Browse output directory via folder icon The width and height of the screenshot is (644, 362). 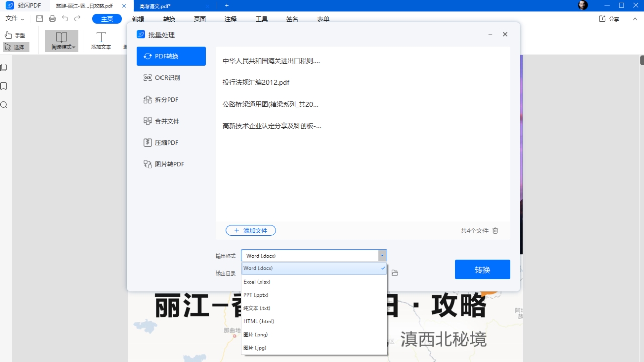click(395, 273)
